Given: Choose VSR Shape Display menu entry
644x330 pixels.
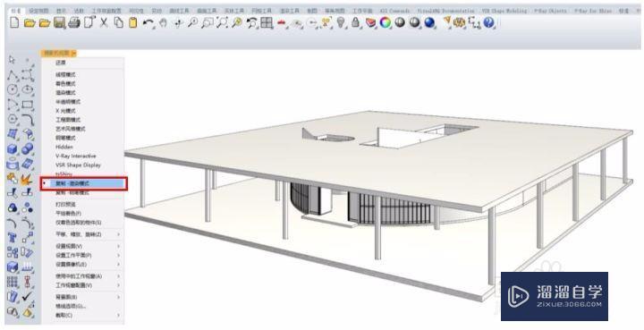Looking at the screenshot, I should click(78, 165).
